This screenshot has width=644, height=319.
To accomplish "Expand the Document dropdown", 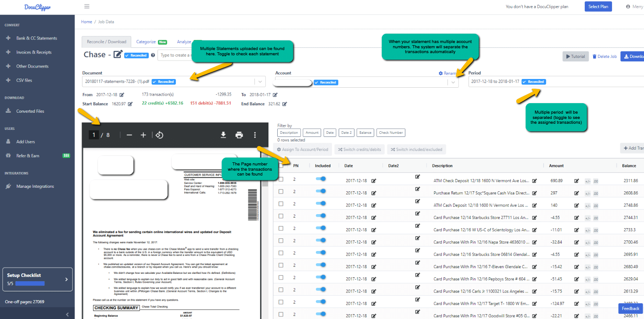I will (x=260, y=82).
